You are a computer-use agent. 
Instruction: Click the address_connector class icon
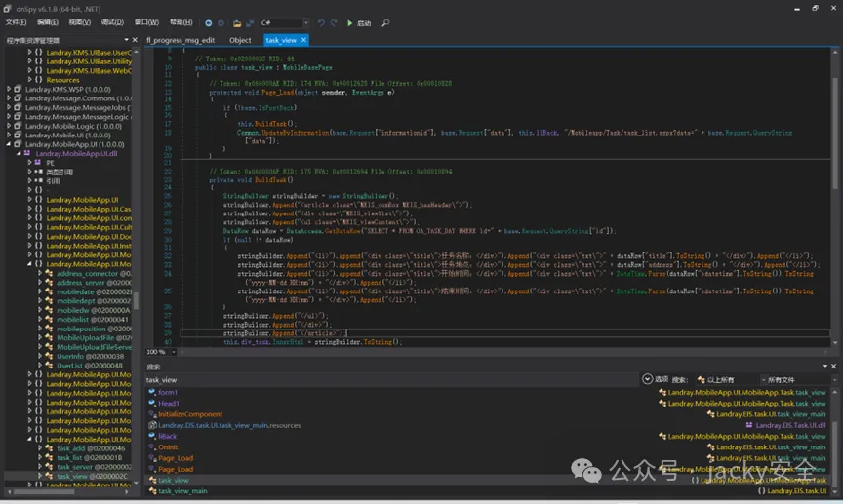(x=49, y=273)
